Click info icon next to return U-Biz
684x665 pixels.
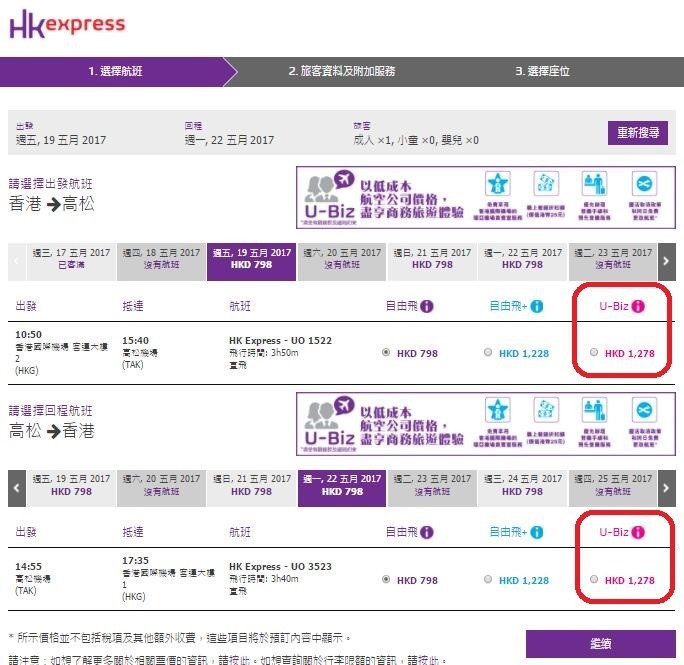tap(637, 533)
